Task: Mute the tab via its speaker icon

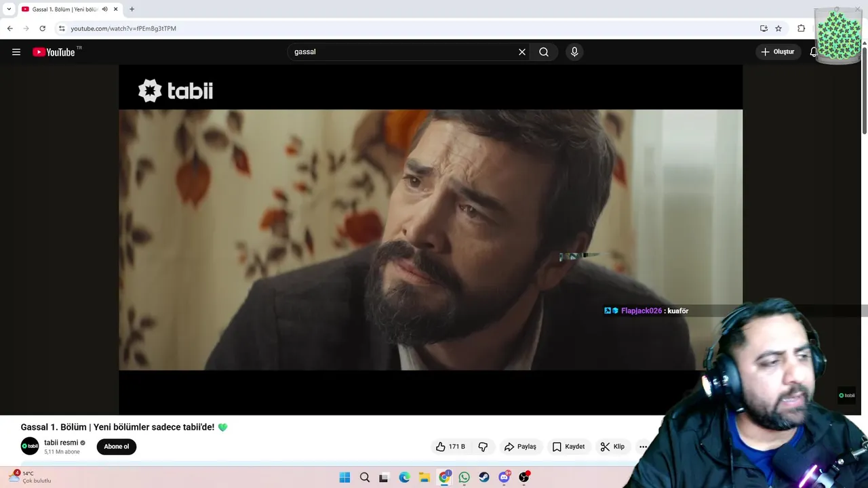Action: (x=104, y=9)
